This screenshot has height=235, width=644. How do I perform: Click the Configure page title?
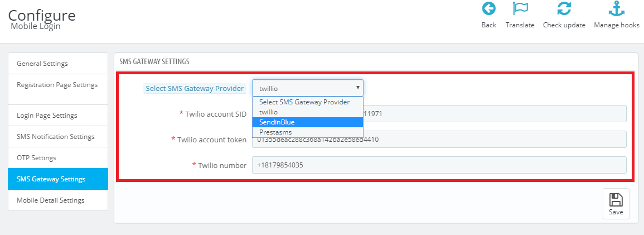(42, 15)
